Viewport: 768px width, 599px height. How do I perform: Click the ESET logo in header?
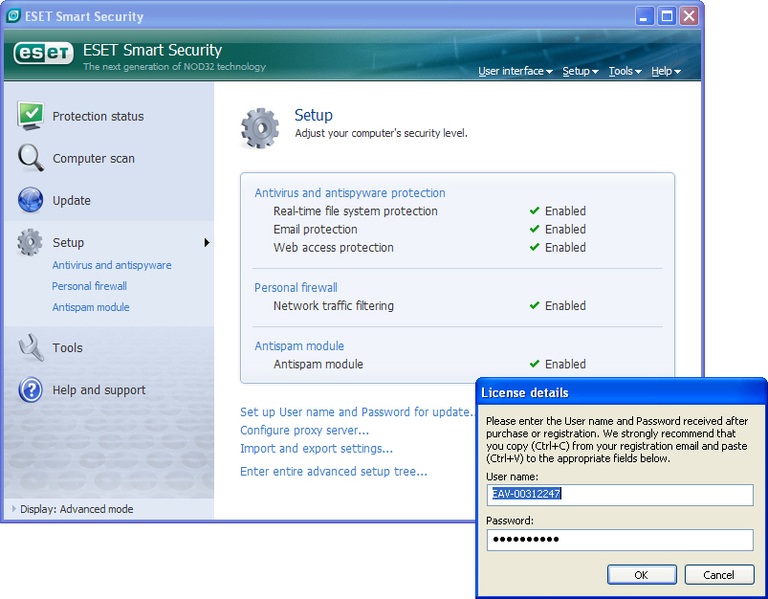click(44, 53)
